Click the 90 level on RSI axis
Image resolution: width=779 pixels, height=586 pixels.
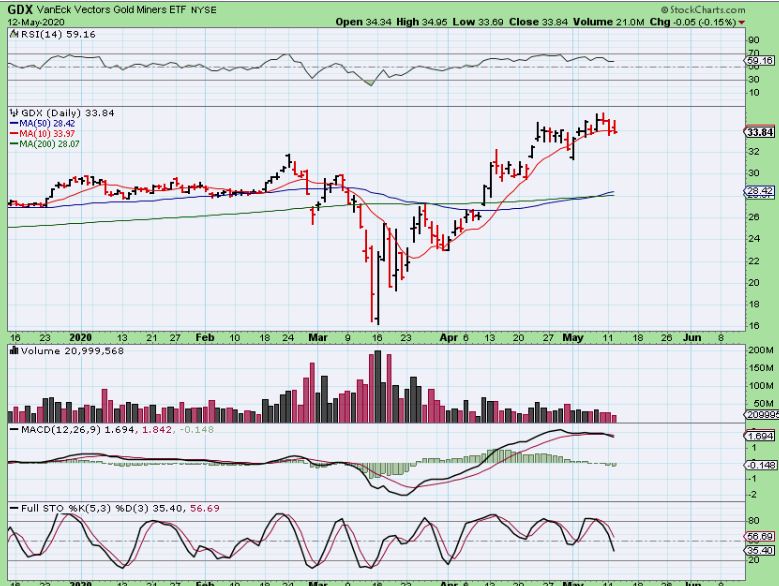pyautogui.click(x=754, y=40)
